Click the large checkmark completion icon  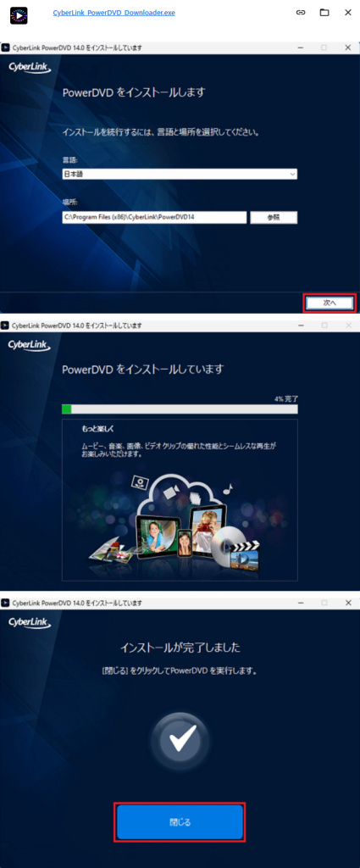coord(180,739)
